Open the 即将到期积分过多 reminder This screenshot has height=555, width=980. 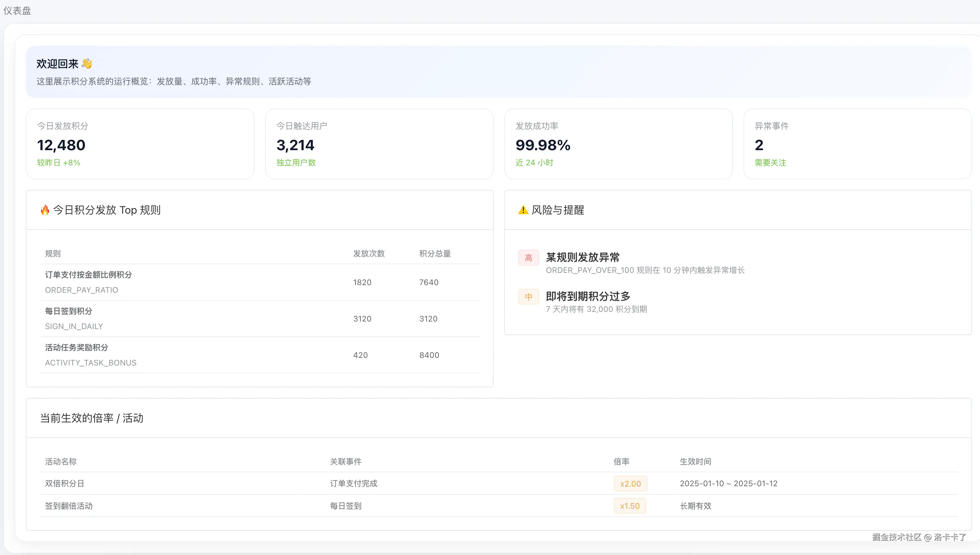click(588, 296)
